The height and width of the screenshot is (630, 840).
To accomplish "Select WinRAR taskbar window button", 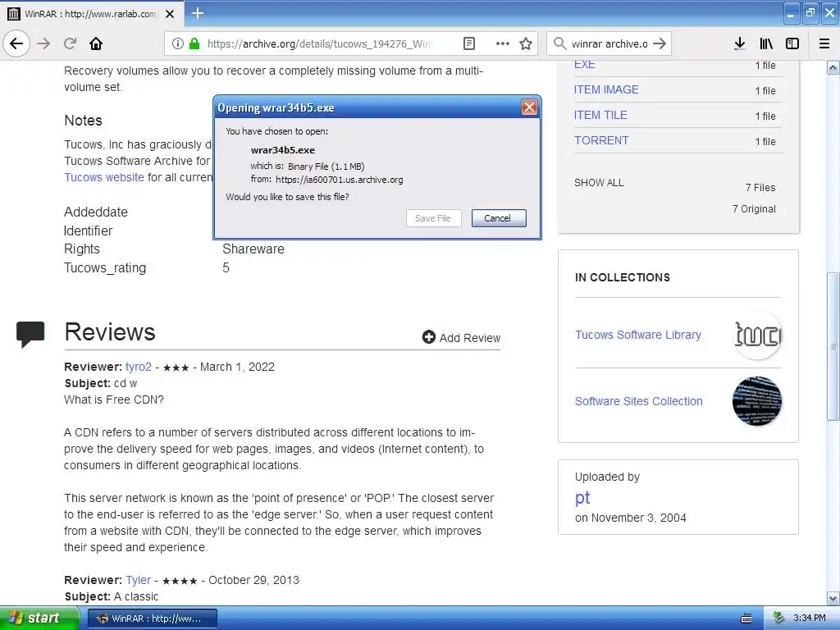I will 152,619.
